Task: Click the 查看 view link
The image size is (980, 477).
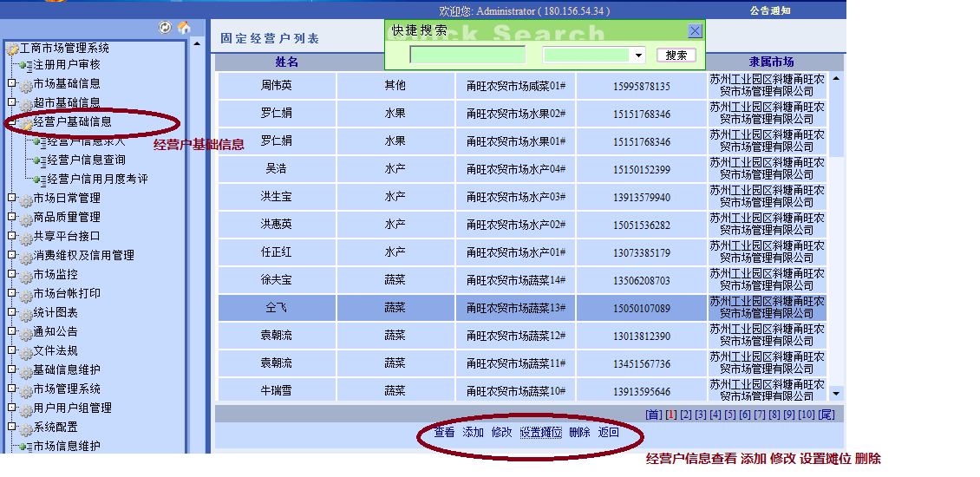Action: click(444, 432)
